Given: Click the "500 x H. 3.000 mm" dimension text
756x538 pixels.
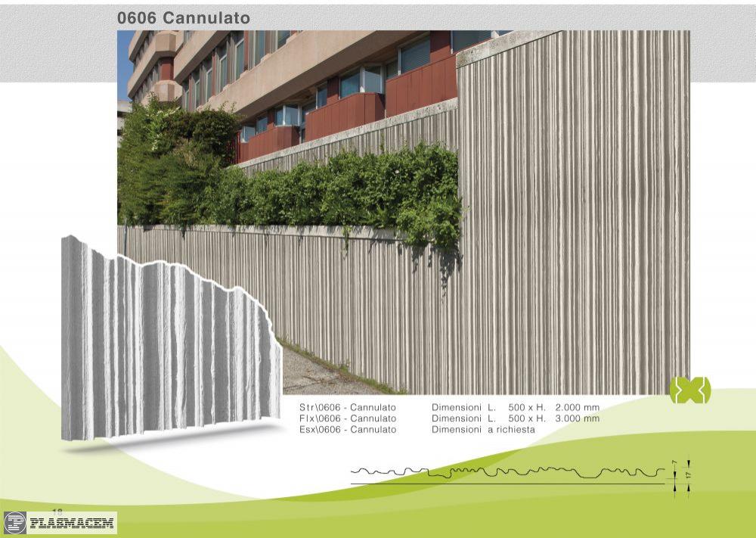Looking at the screenshot, I should click(x=553, y=418).
